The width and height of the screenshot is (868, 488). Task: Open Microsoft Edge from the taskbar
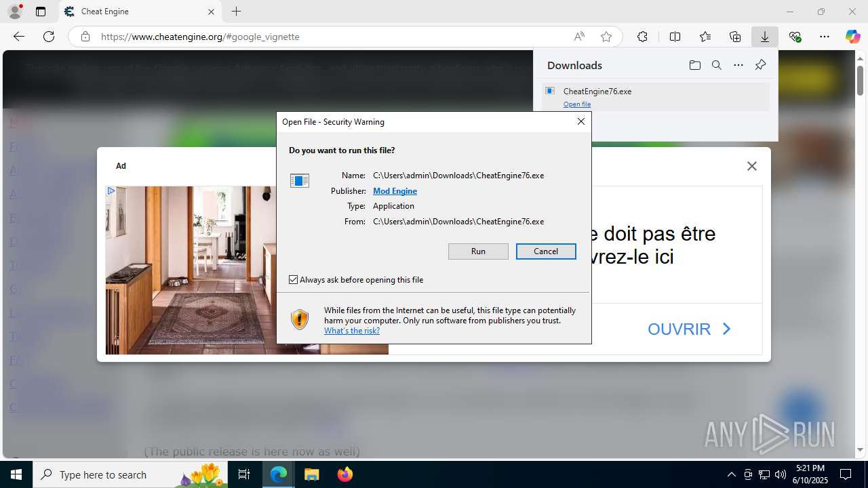click(279, 474)
